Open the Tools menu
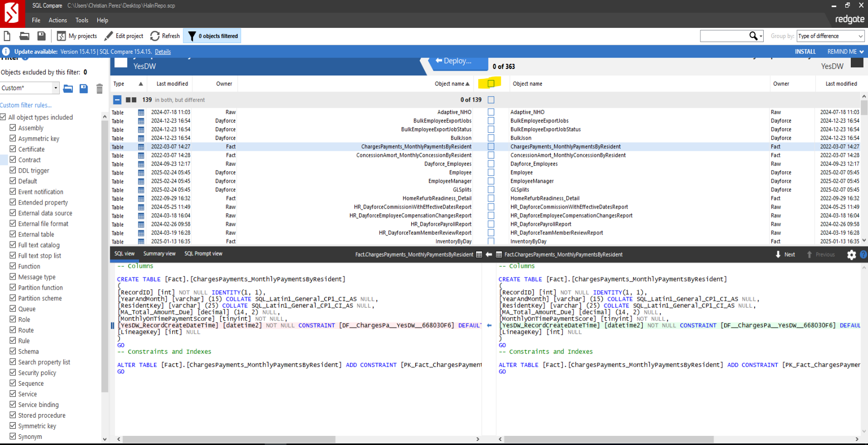The width and height of the screenshot is (868, 445). [82, 20]
